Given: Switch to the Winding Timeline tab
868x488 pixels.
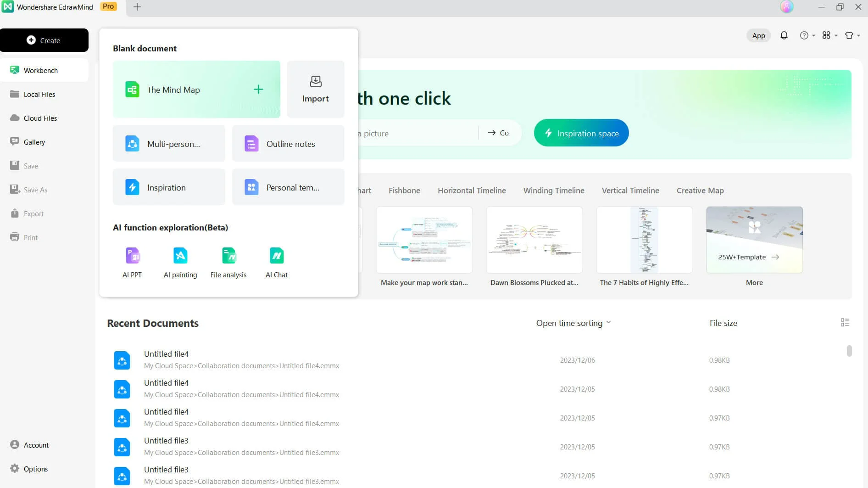Looking at the screenshot, I should coord(554,191).
